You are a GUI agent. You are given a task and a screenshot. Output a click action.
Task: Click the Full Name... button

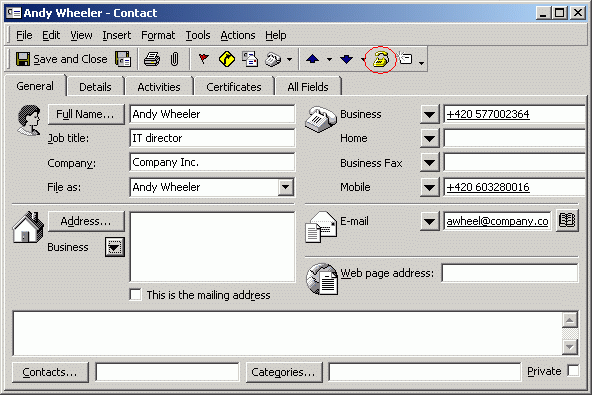[86, 114]
